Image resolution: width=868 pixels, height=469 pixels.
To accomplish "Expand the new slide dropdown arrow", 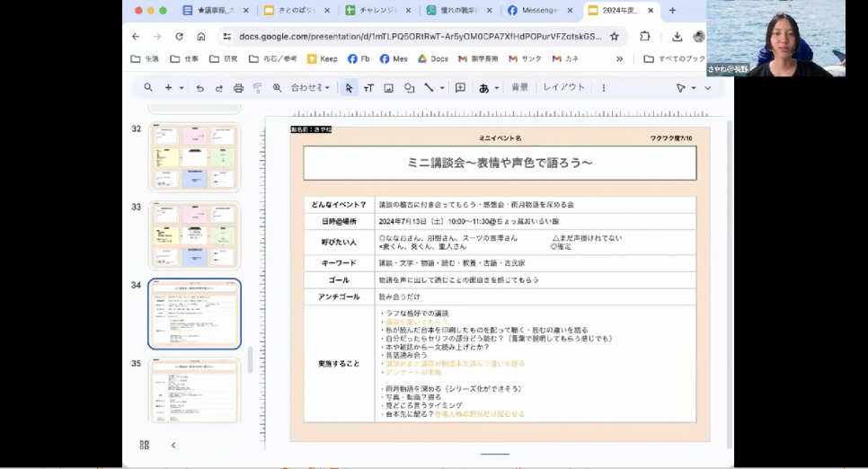I will point(182,88).
